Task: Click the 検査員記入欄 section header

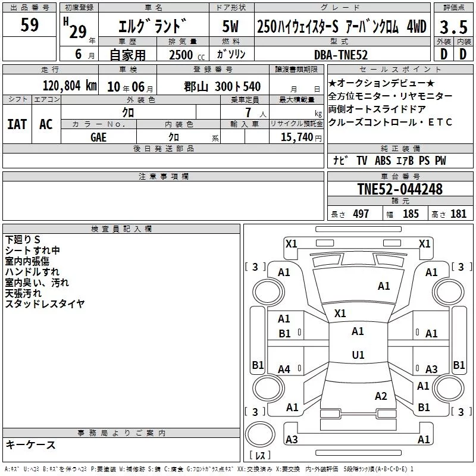Action: (x=121, y=229)
